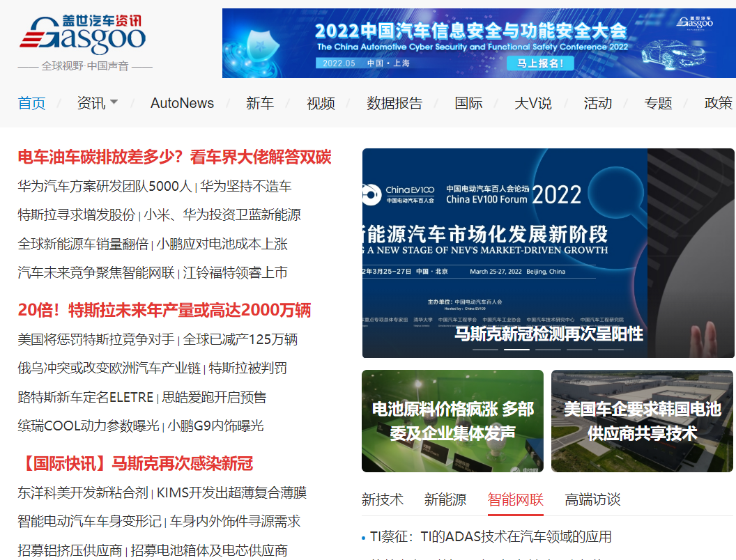The height and width of the screenshot is (560, 736).
Task: Open 数据报告 in the navigation bar
Action: pos(394,103)
